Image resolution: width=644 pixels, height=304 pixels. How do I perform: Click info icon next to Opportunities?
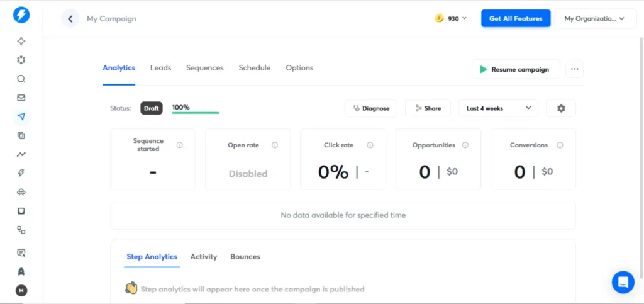[465, 145]
